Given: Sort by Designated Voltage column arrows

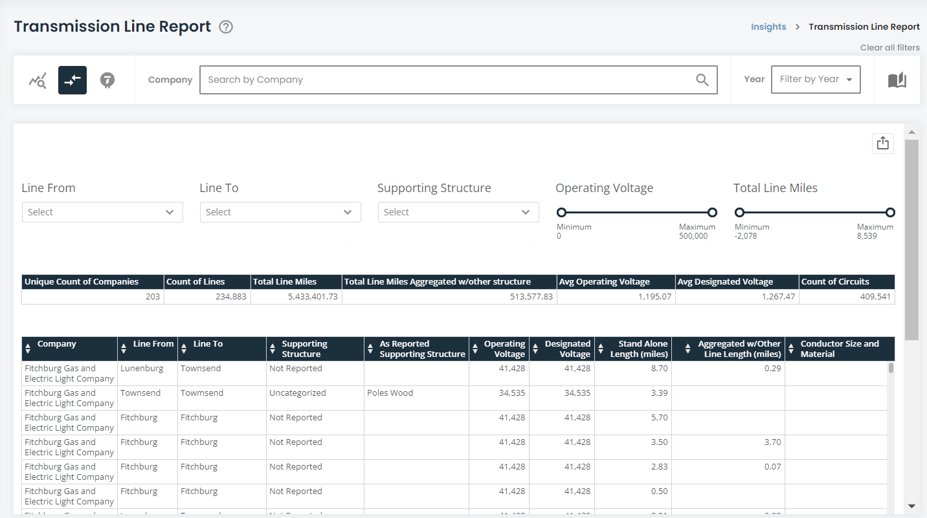Looking at the screenshot, I should coord(535,349).
